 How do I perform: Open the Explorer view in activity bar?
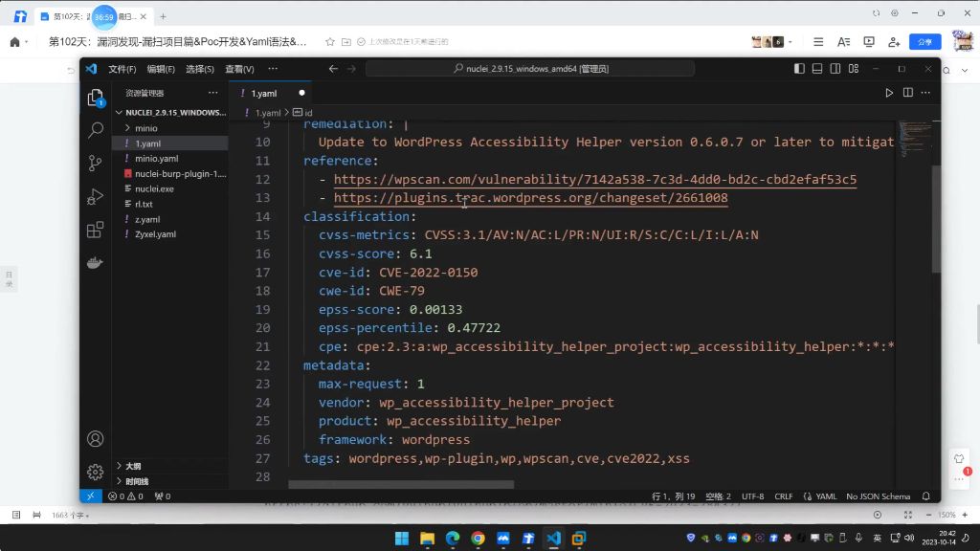(x=95, y=98)
